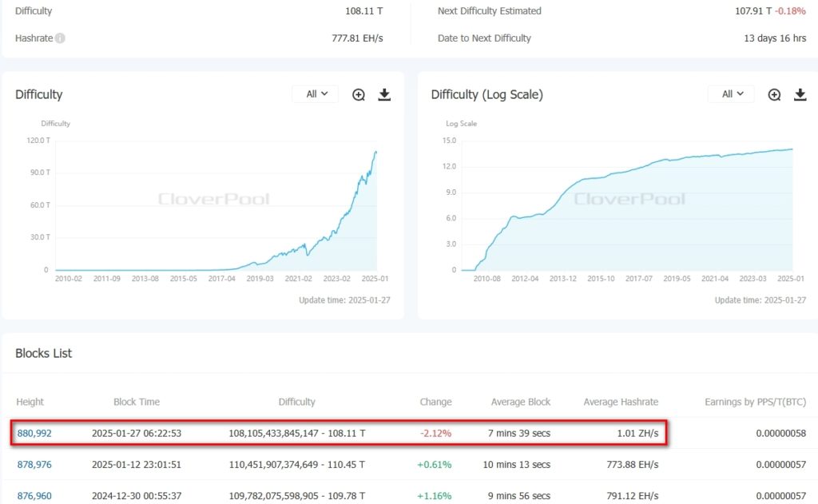Click the download icon on the Difficulty chart
The height and width of the screenshot is (504, 818).
tap(384, 93)
